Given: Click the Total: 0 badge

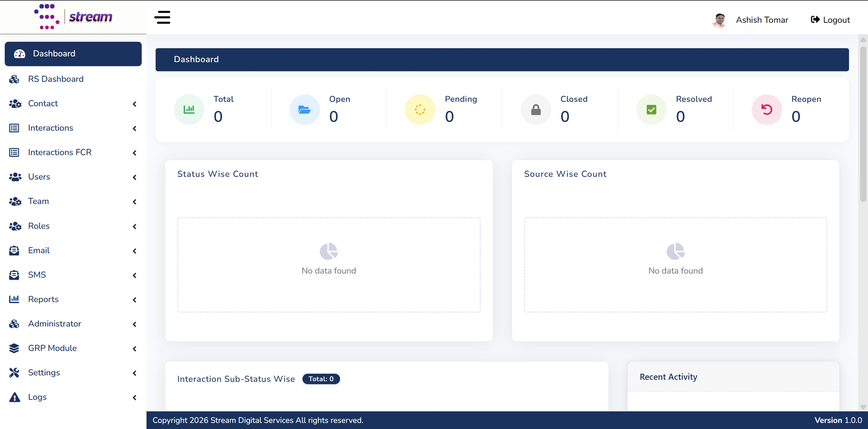Looking at the screenshot, I should (x=321, y=379).
